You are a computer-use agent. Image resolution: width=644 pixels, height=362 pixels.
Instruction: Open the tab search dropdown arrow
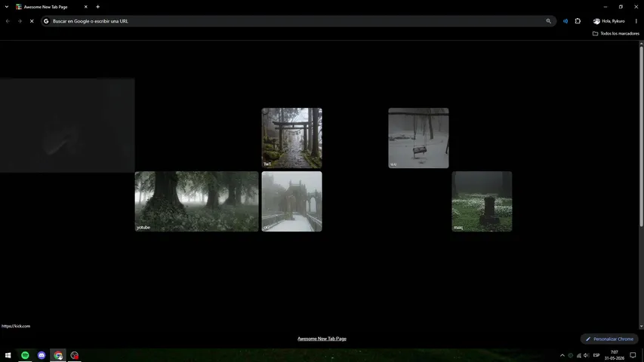pyautogui.click(x=7, y=7)
